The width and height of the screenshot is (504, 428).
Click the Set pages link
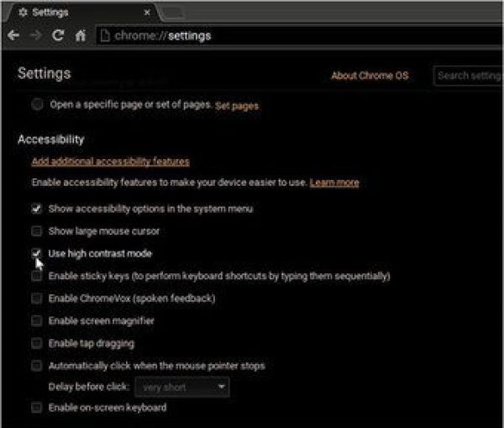(x=237, y=106)
